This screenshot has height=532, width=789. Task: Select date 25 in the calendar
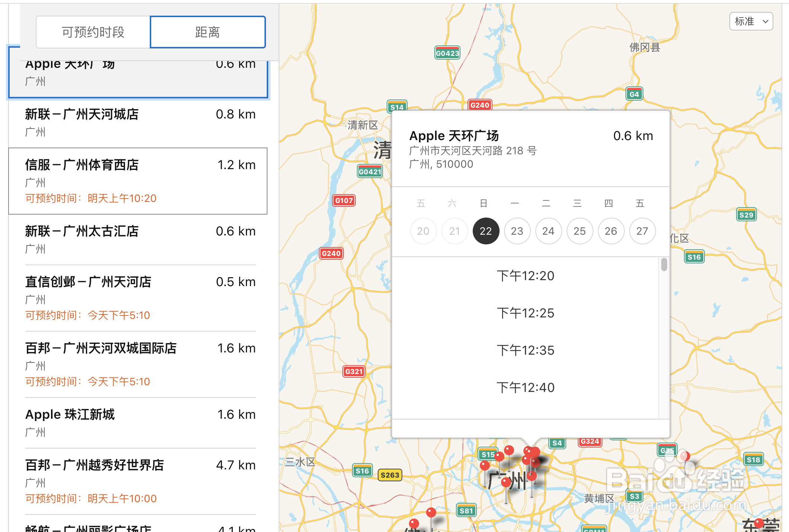coord(579,231)
